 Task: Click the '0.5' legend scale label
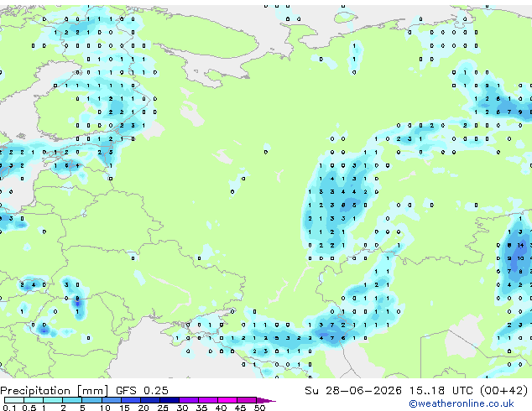click(29, 408)
